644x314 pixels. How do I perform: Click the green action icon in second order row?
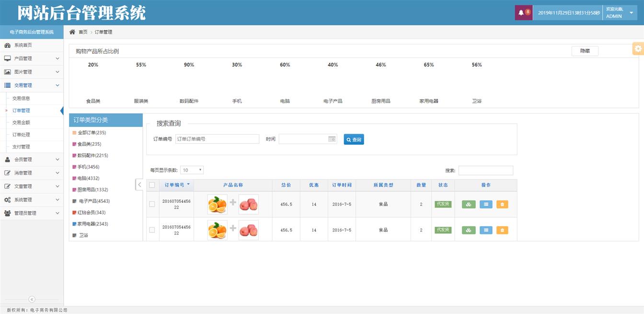[468, 230]
